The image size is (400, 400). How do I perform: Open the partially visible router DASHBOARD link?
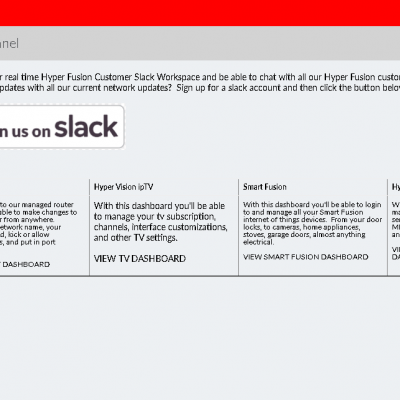[25, 264]
